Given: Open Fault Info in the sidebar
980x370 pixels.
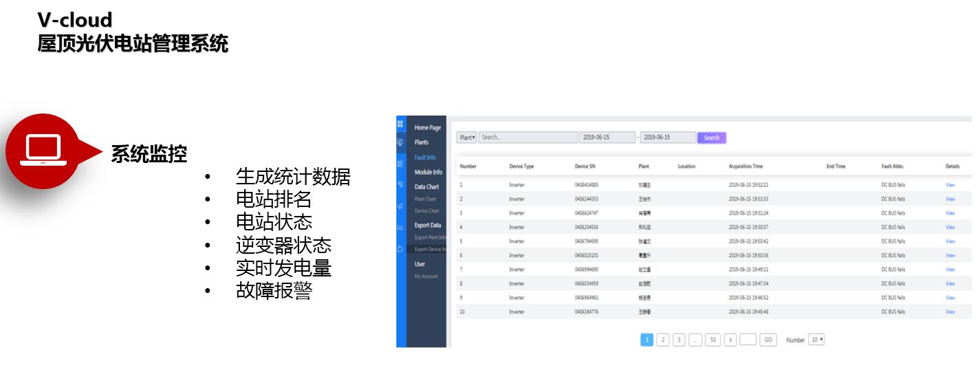Looking at the screenshot, I should [425, 157].
